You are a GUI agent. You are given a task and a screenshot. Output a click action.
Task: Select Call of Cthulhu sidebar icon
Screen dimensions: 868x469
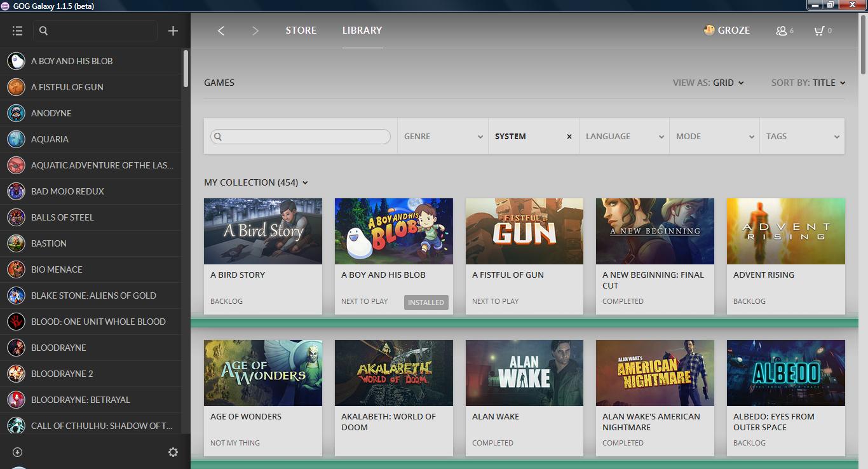(16, 426)
